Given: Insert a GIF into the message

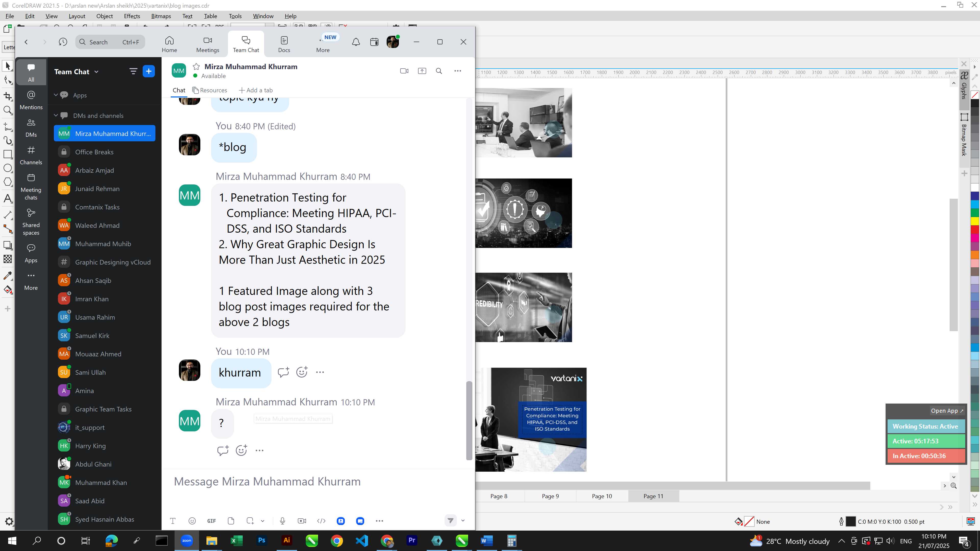Looking at the screenshot, I should pyautogui.click(x=212, y=521).
